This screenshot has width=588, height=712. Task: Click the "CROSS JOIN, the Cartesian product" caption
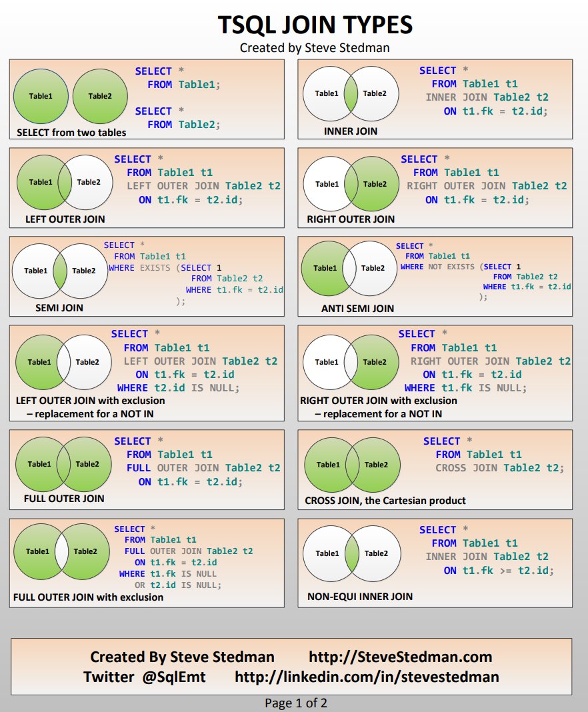(385, 501)
